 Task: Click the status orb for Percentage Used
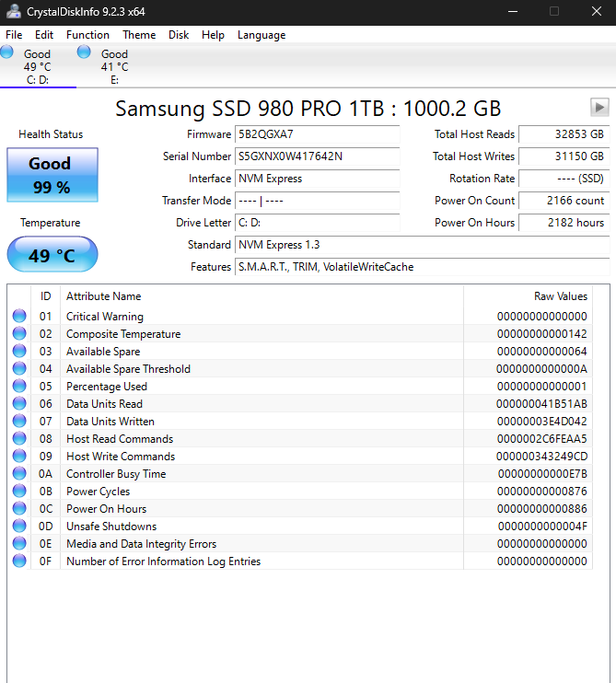tap(19, 386)
